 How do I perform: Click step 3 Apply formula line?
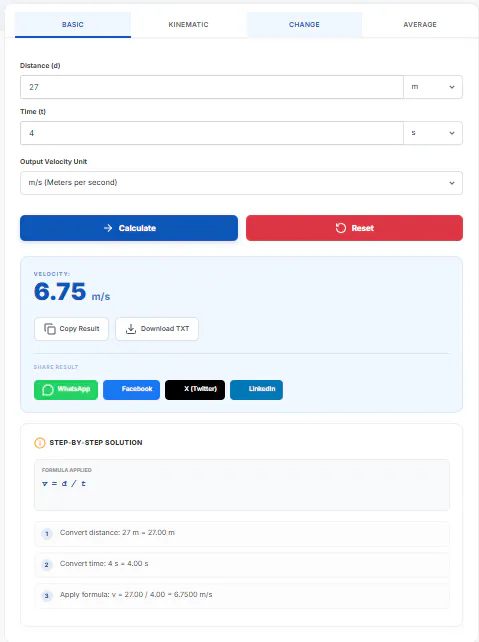242,595
